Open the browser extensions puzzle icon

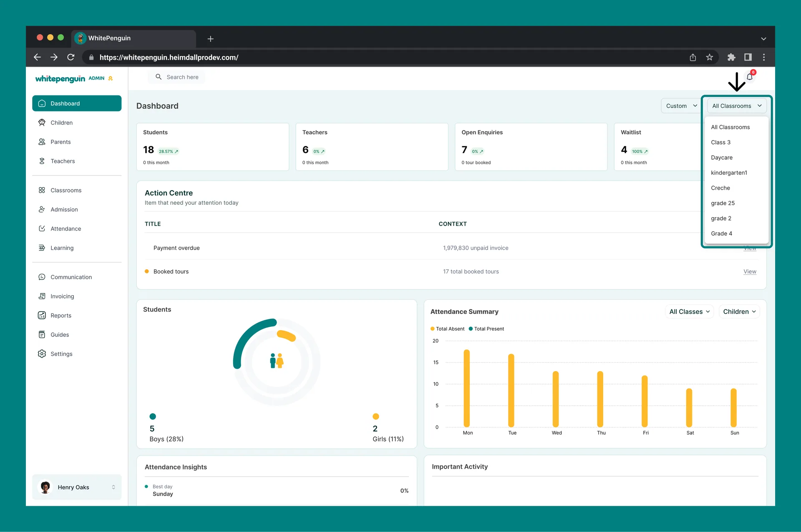tap(731, 57)
